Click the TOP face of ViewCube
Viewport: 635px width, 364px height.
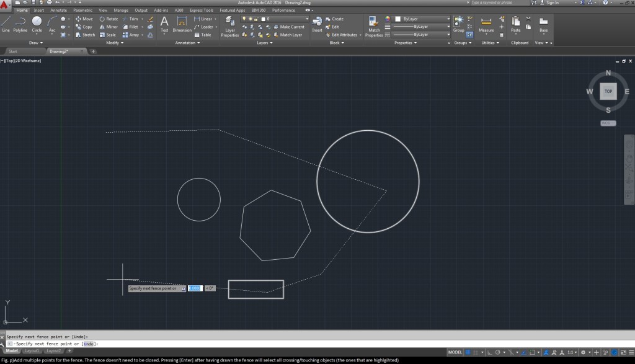608,91
